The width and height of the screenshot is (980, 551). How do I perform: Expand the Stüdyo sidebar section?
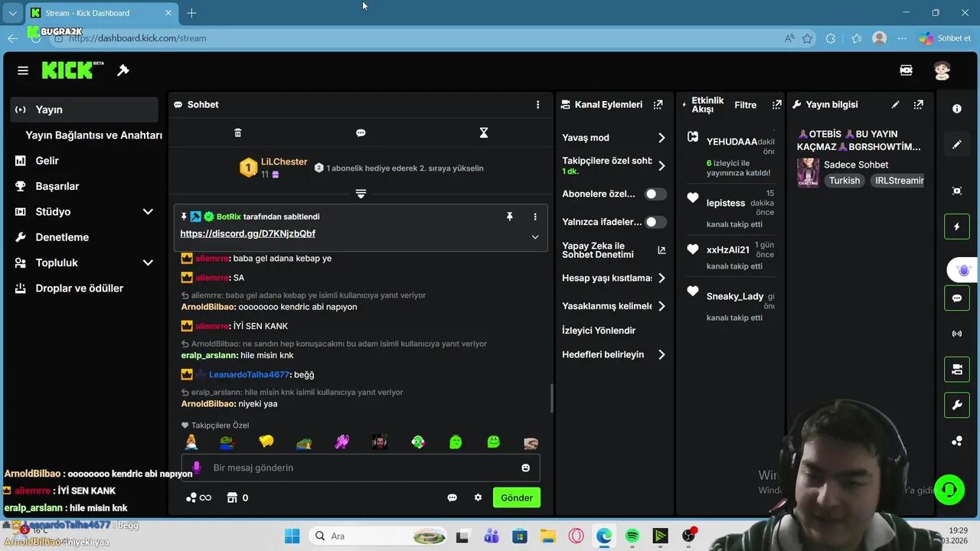(x=148, y=212)
